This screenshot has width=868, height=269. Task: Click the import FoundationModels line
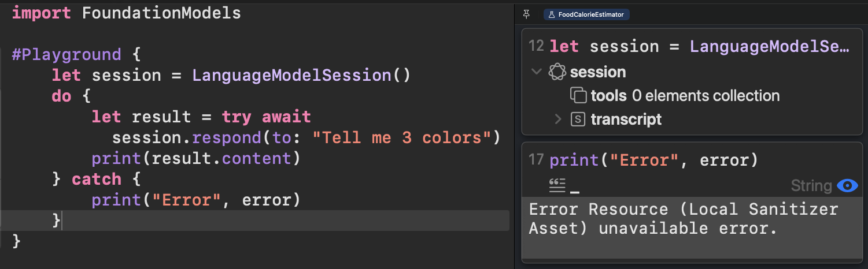pos(126,13)
